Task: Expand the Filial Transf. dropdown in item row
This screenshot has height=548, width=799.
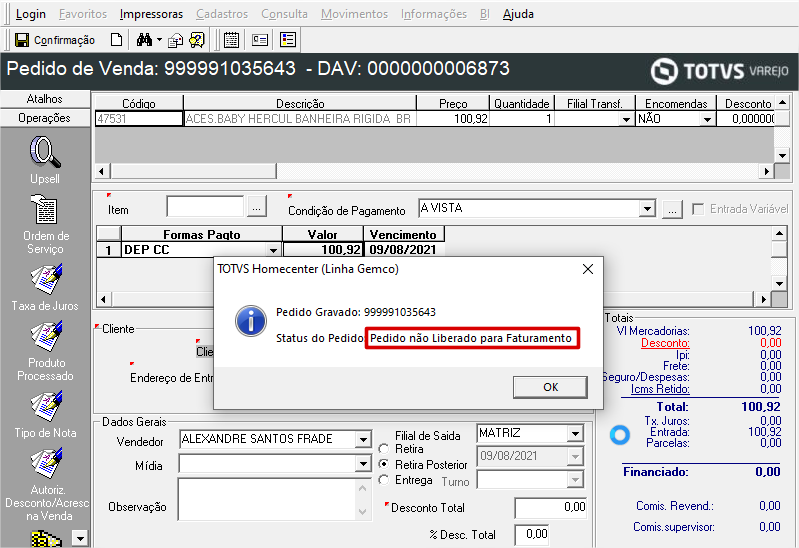Action: point(626,119)
